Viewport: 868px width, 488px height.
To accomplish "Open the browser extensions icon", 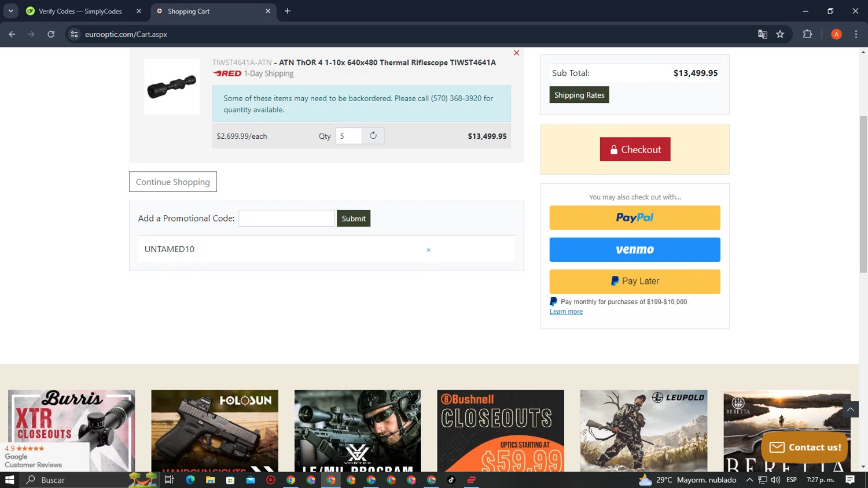I will click(x=807, y=34).
